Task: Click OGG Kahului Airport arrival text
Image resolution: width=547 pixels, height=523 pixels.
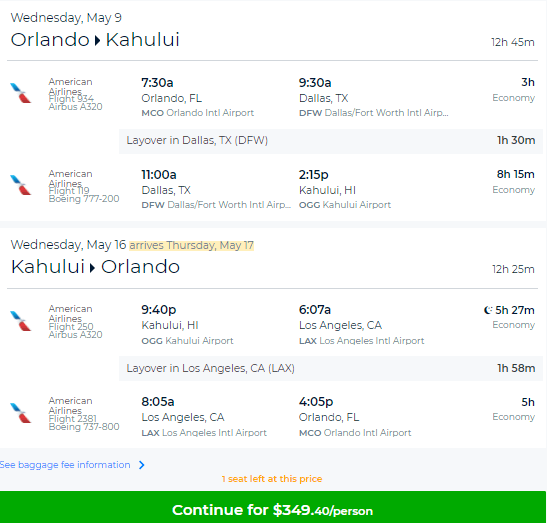Action: (345, 205)
